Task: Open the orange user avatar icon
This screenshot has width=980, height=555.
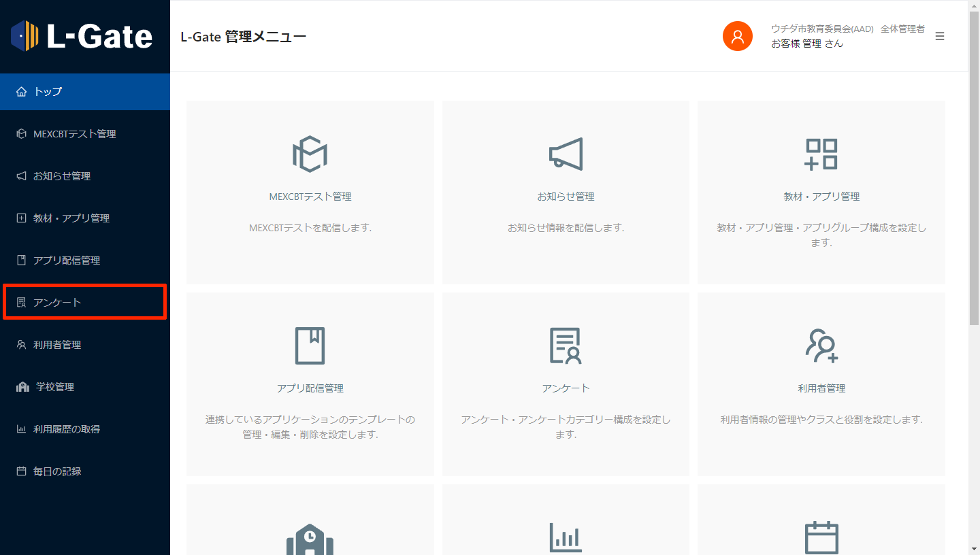Action: 737,36
